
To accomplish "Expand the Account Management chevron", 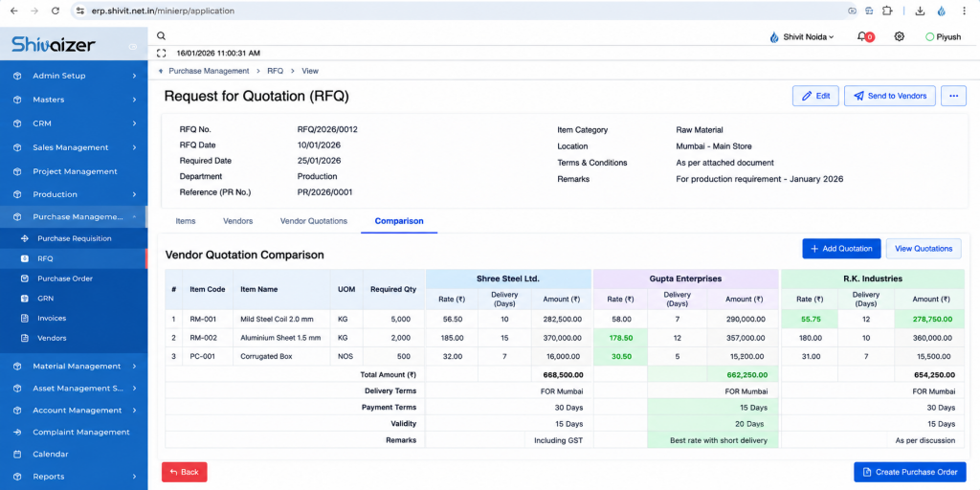I will [134, 410].
